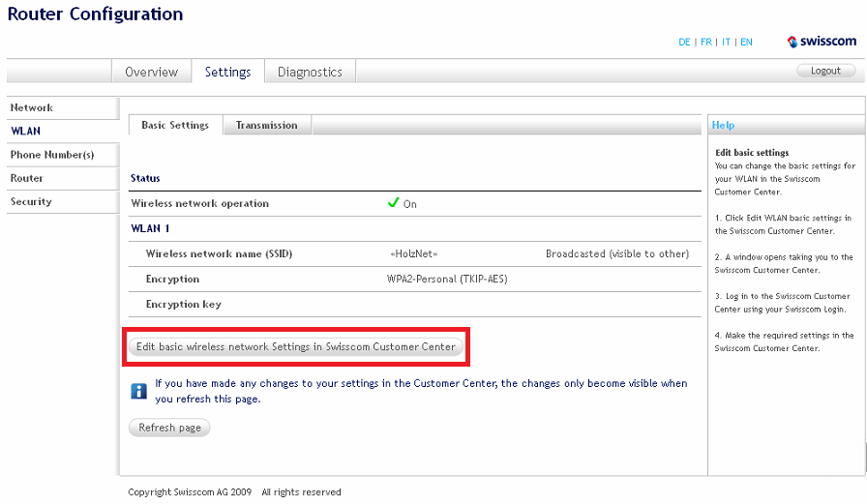Open Security in the sidebar
867x504 pixels.
(x=63, y=202)
